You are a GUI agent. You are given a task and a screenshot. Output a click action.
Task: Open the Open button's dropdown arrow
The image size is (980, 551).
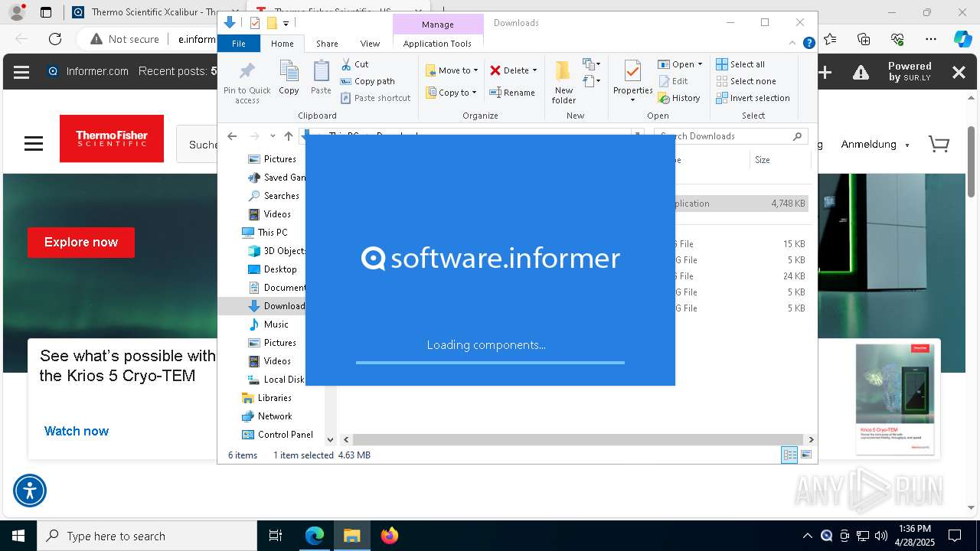point(700,64)
